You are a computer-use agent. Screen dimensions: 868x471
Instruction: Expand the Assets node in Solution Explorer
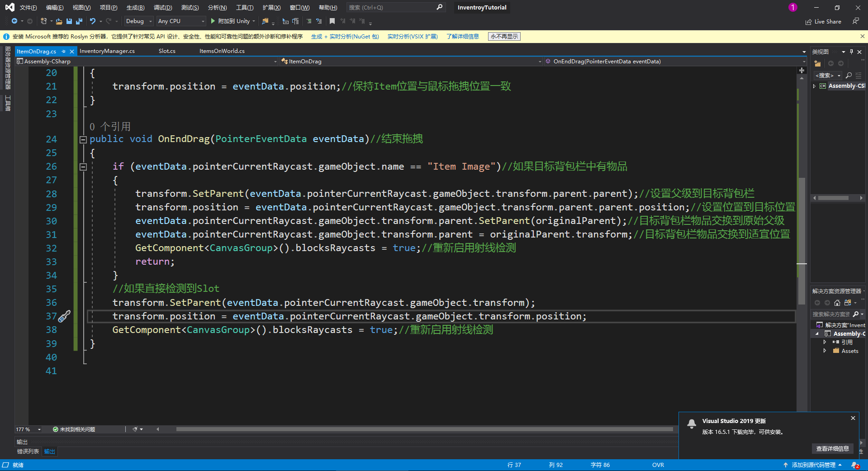[x=825, y=351]
